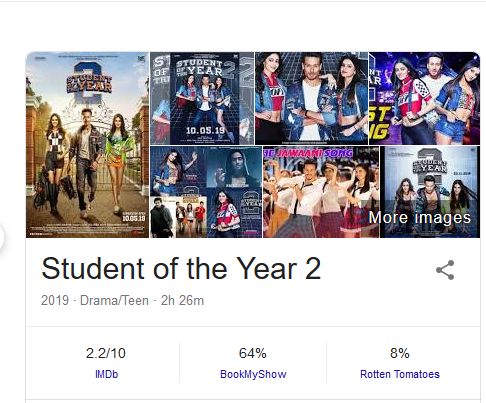Click the Jawaani Song caption text on thumbnail

click(309, 153)
